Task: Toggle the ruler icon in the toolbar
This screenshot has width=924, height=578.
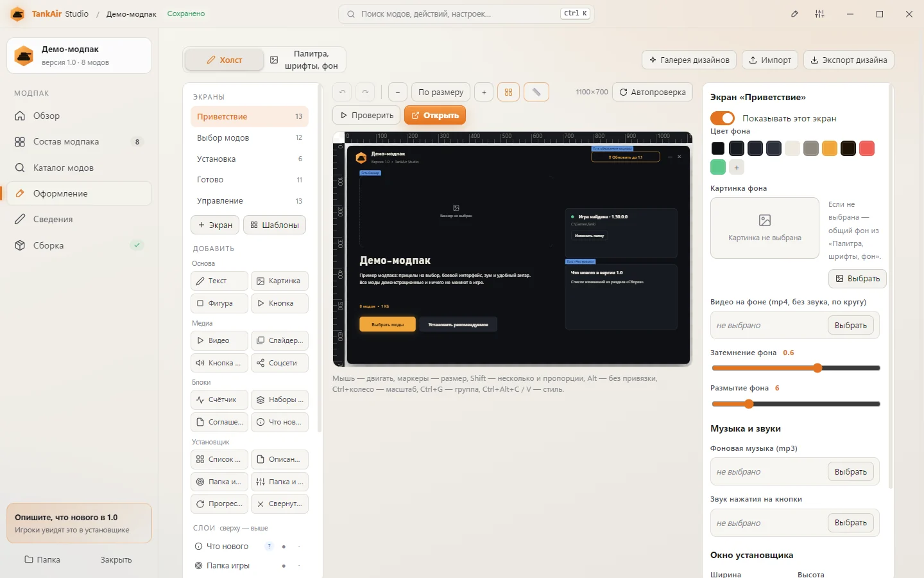Action: (x=536, y=92)
